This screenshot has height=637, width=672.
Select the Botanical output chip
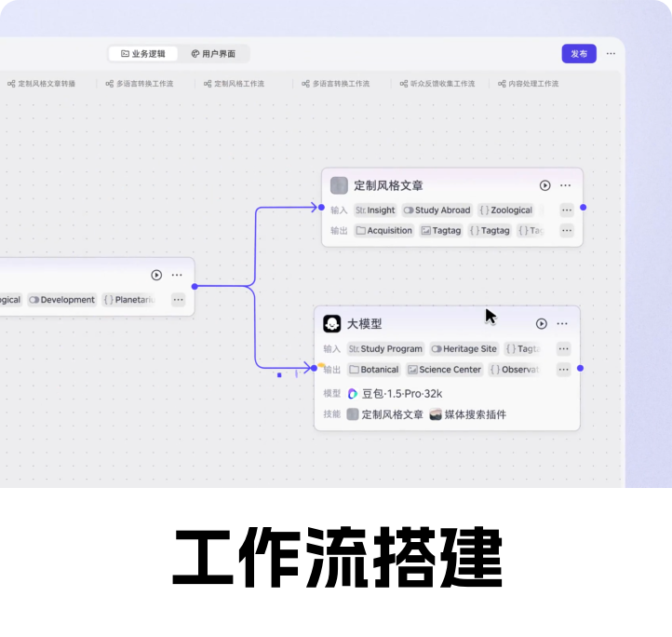tap(374, 370)
